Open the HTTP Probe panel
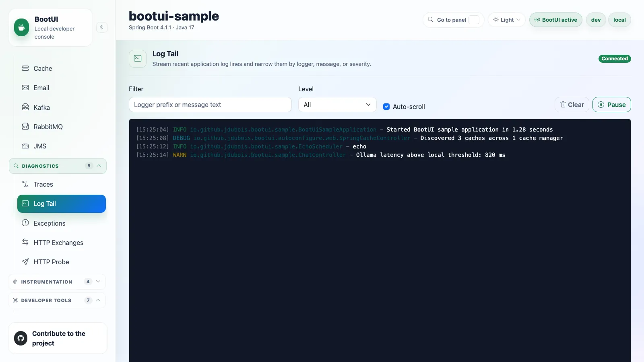Screen dimensions: 644x362 coord(61,262)
